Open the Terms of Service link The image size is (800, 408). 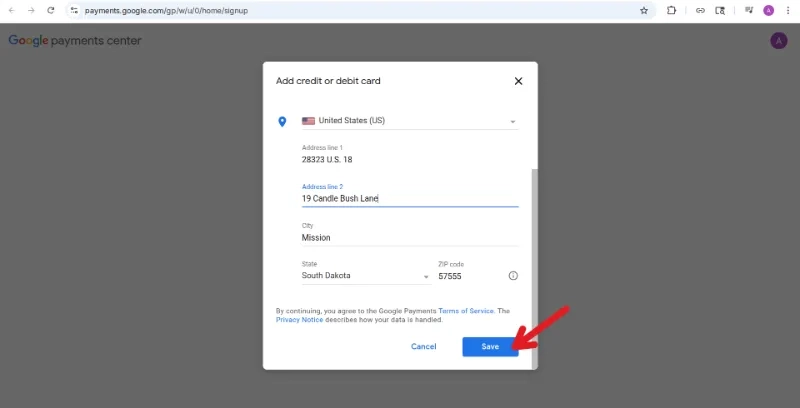(466, 311)
